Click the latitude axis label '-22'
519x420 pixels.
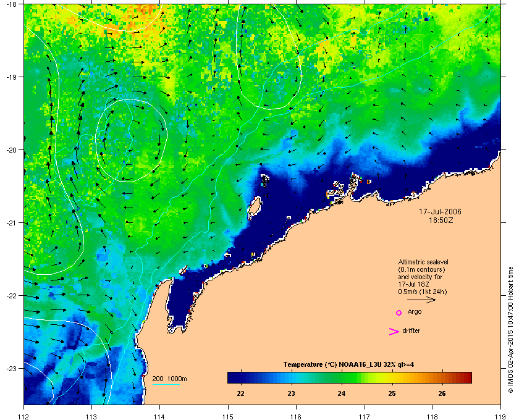tap(11, 295)
